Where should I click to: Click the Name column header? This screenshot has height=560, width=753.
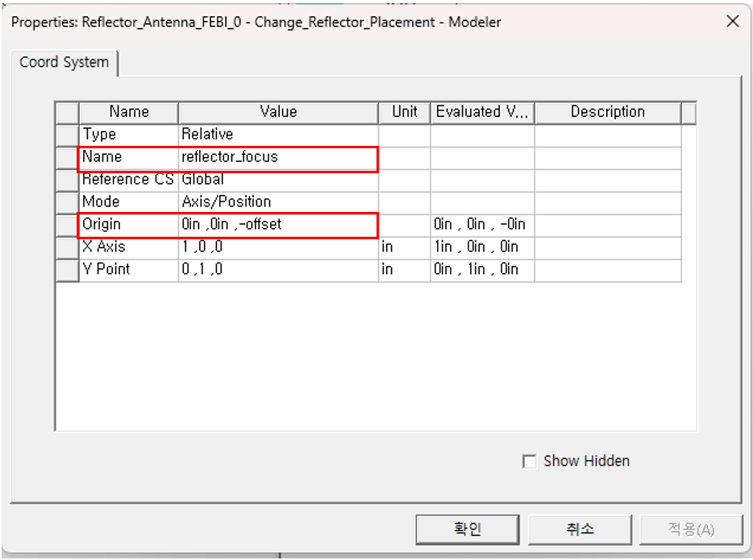point(129,112)
